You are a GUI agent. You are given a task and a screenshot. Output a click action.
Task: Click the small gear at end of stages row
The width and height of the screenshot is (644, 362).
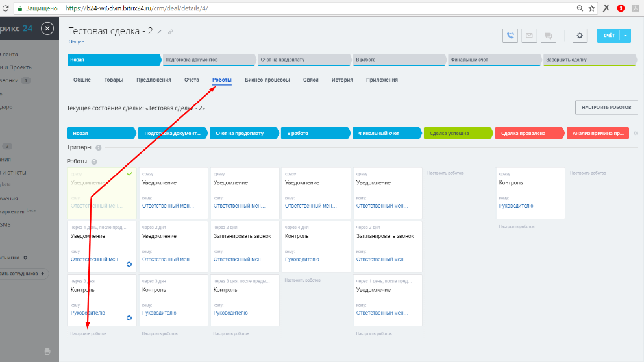(636, 133)
